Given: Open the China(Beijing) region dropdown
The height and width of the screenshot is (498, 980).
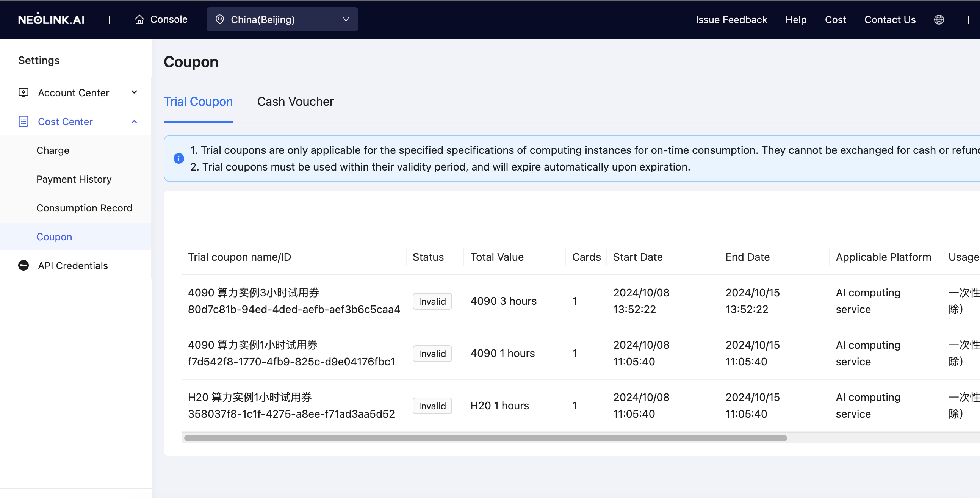Looking at the screenshot, I should pos(282,19).
